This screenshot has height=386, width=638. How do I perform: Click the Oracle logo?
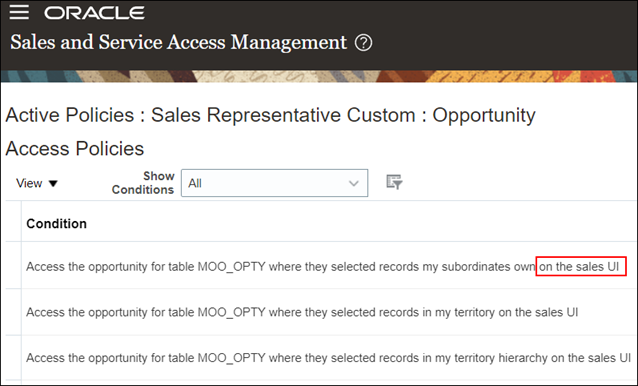point(94,13)
